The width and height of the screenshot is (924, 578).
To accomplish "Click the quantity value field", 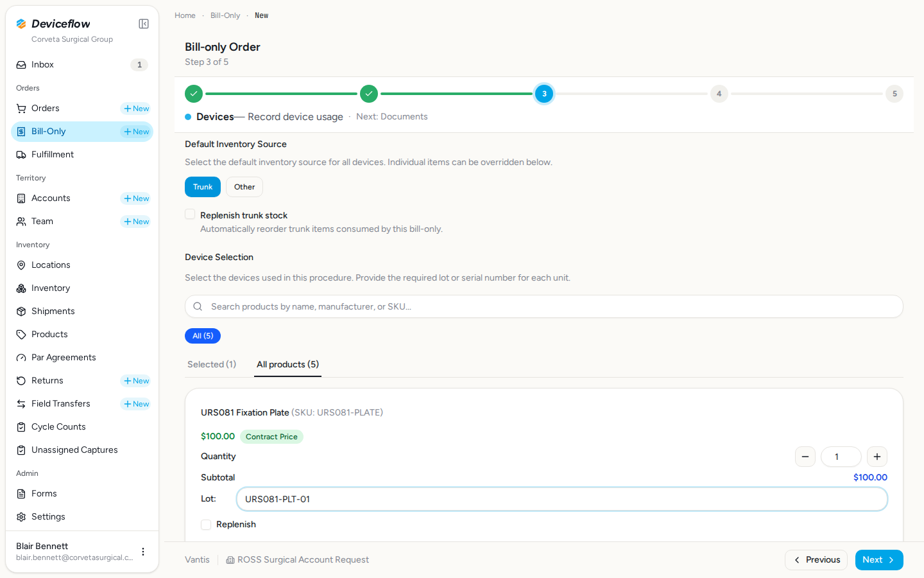I will pos(841,457).
